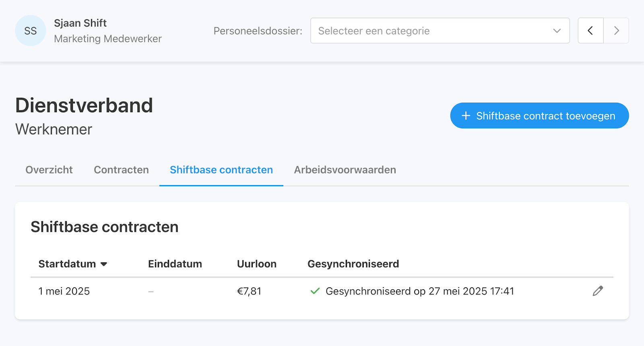
Task: Click the Uurloon column header
Action: (257, 264)
